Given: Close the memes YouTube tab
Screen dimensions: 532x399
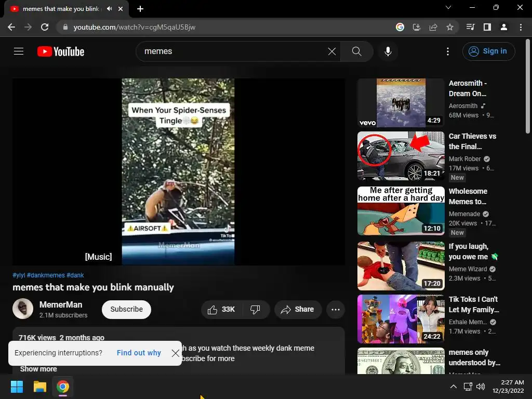Looking at the screenshot, I should point(121,9).
